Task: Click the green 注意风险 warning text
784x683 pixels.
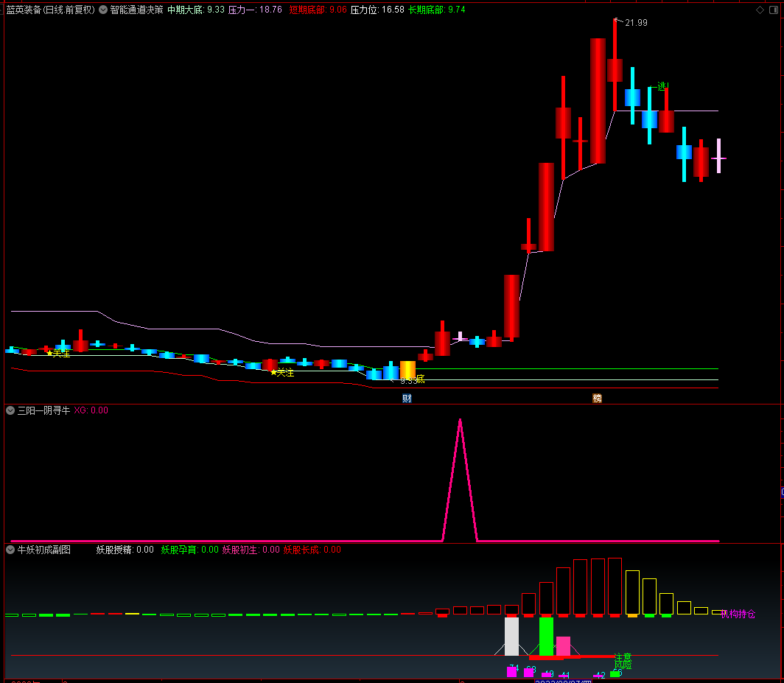Action: pos(623,660)
